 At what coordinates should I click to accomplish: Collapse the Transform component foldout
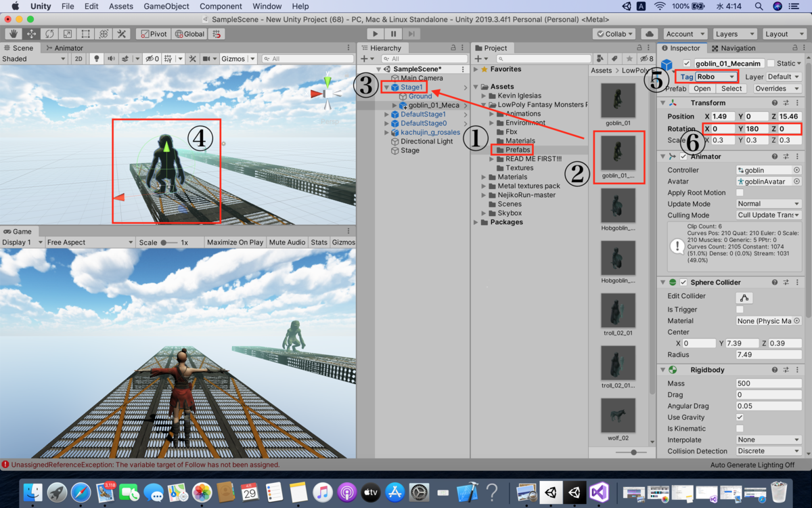tap(662, 103)
